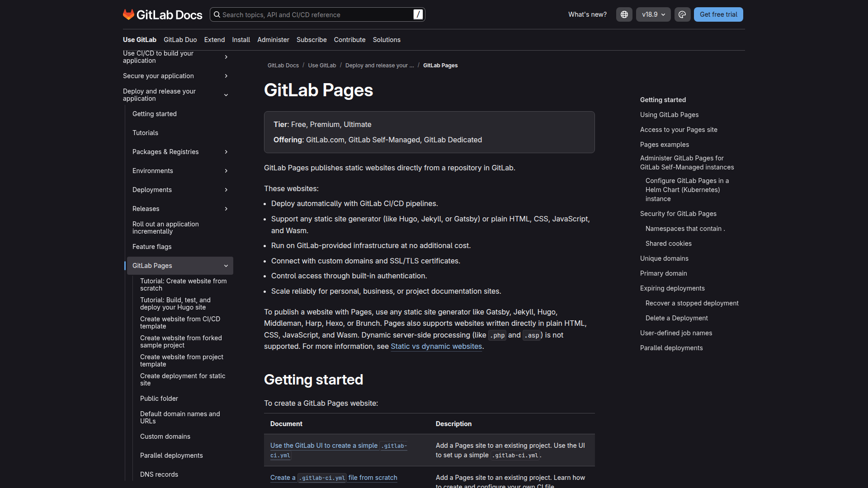Jump to Primary domain section
The height and width of the screenshot is (488, 868).
pyautogui.click(x=663, y=273)
